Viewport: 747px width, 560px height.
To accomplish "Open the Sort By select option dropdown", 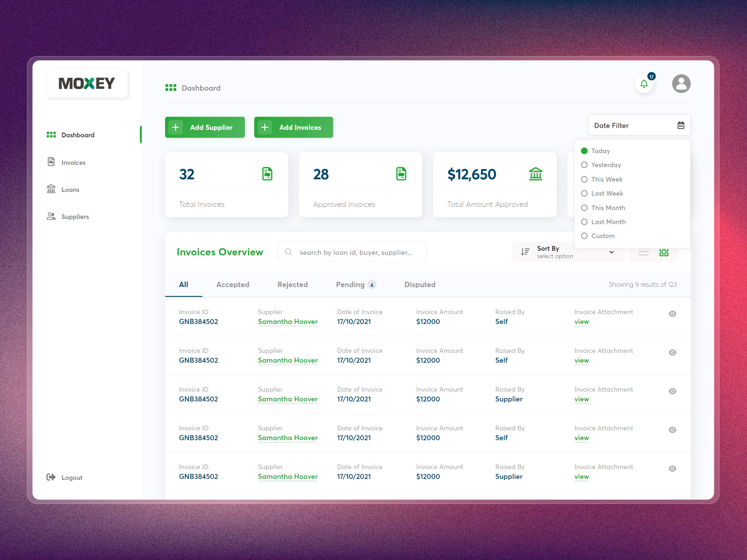I will pos(611,252).
